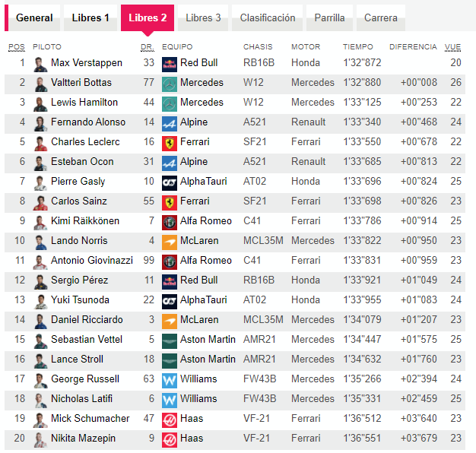Click the DR. column header
The width and height of the screenshot is (476, 453).
coord(148,47)
